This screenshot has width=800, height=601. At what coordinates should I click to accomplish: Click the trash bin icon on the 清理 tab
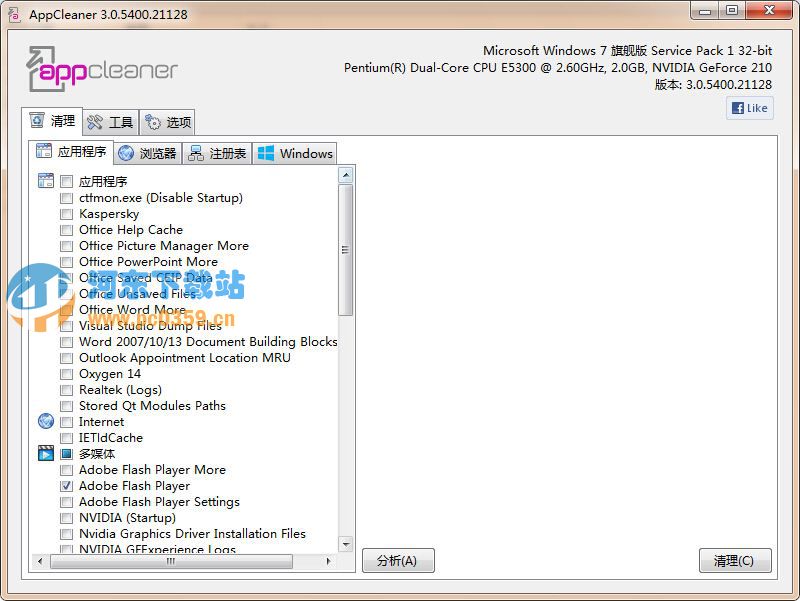click(x=36, y=121)
